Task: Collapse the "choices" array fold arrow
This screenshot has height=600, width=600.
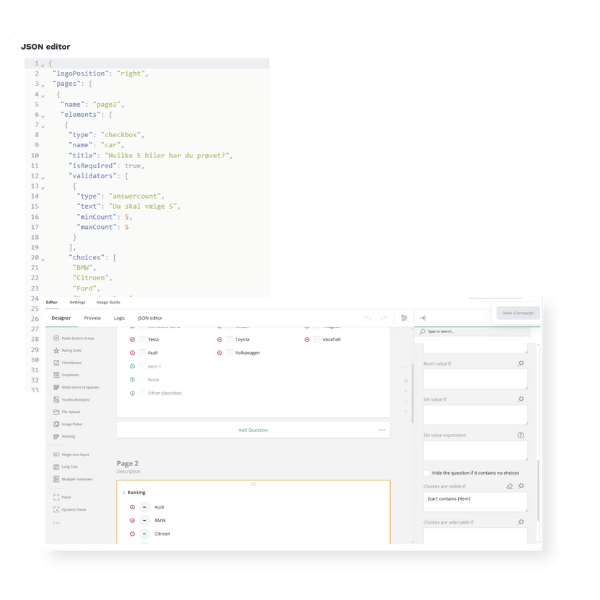Action: (x=43, y=259)
